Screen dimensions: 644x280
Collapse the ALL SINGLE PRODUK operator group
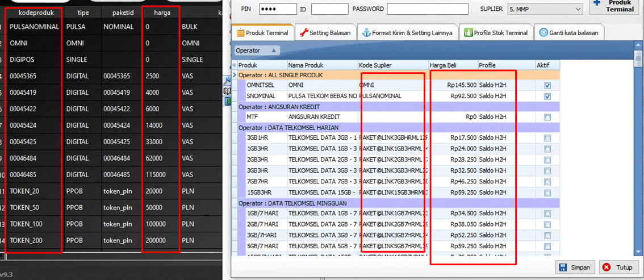click(235, 75)
